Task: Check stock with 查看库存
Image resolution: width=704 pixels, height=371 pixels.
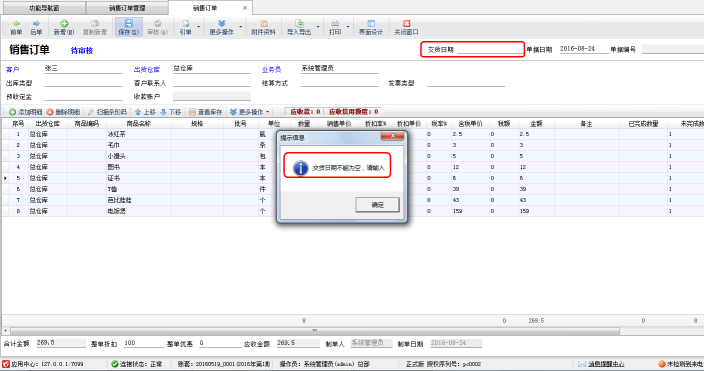Action: tap(206, 112)
